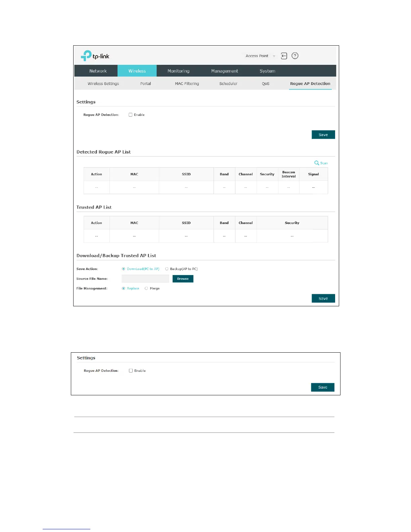Click the logout icon in header
Screen dimensions: 411x532
(284, 56)
